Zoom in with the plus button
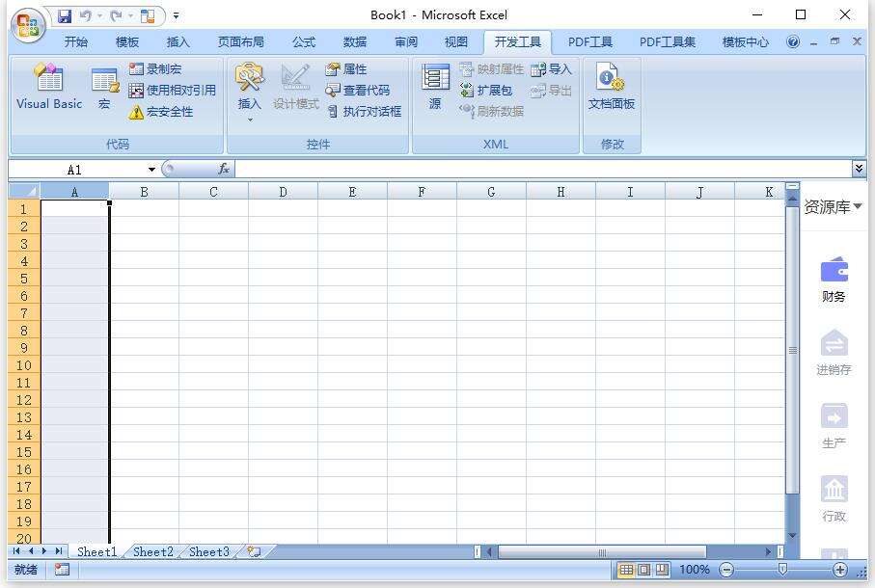 click(840, 570)
